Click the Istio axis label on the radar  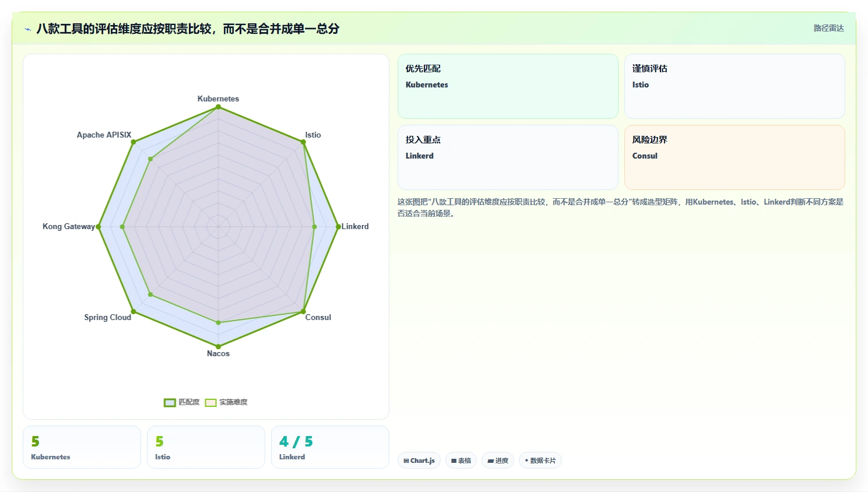[x=313, y=135]
